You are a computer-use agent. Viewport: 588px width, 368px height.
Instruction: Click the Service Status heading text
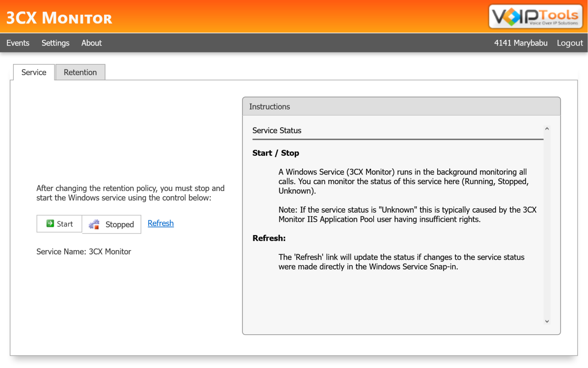point(276,131)
